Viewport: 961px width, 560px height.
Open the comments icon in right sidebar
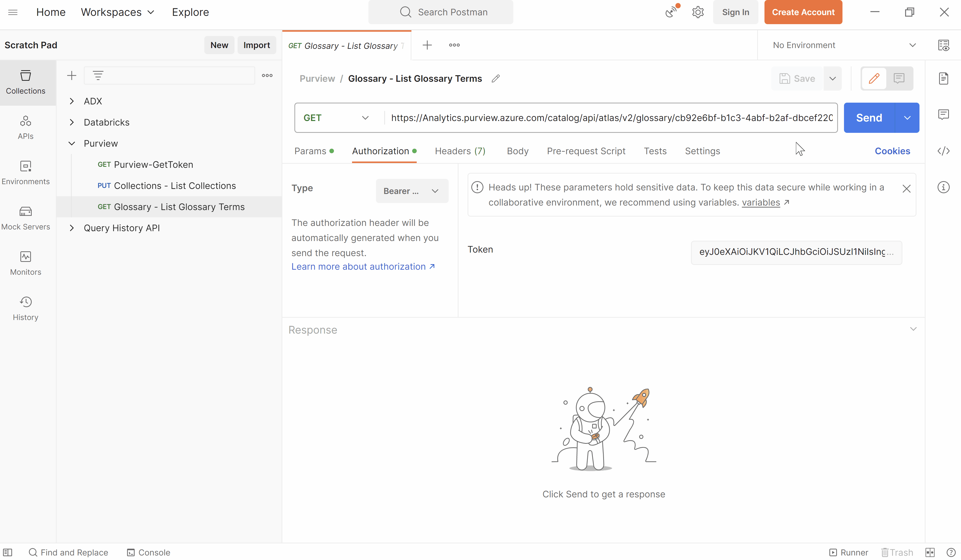coord(943,114)
